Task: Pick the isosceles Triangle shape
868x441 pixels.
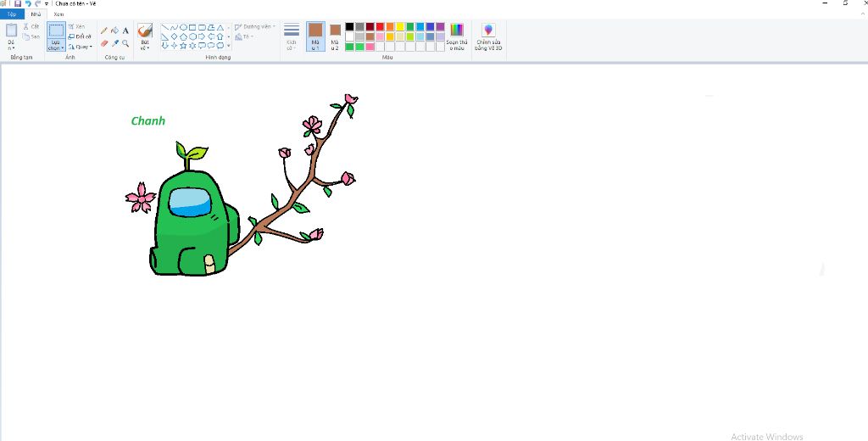Action: tap(220, 27)
